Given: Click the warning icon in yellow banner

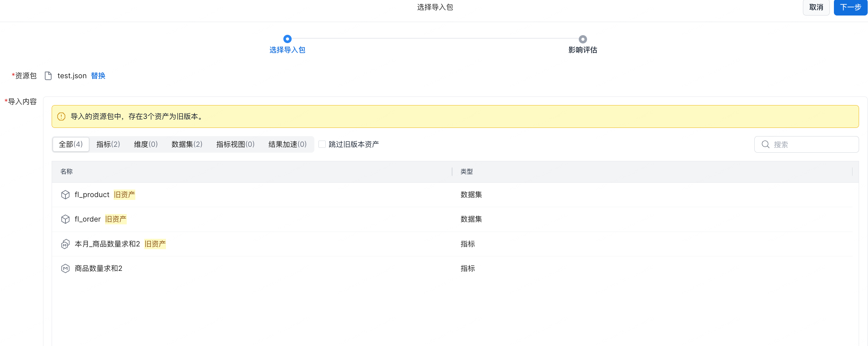Looking at the screenshot, I should click(61, 116).
